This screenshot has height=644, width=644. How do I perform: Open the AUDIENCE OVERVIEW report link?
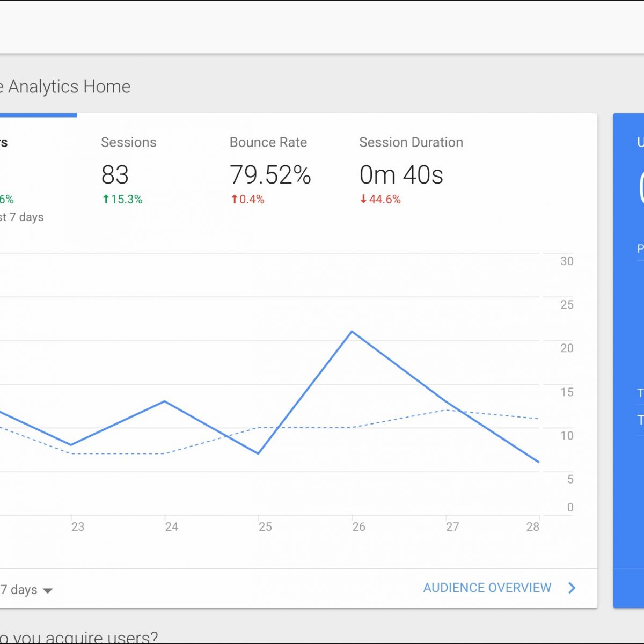(487, 588)
